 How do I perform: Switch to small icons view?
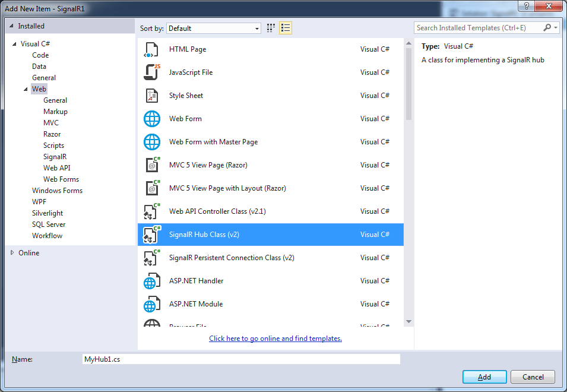[270, 27]
